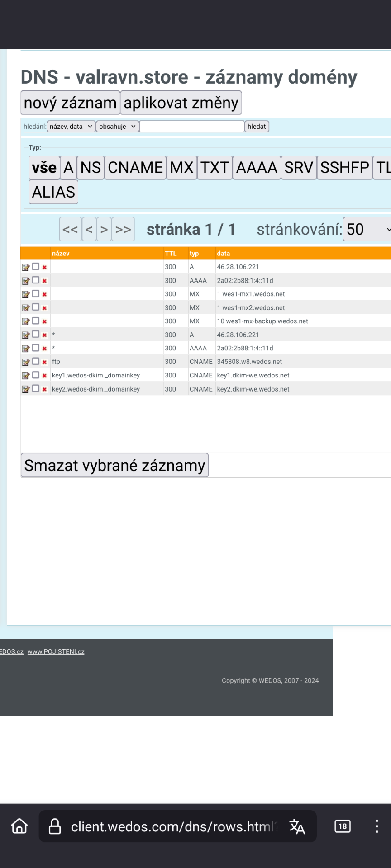
Task: Click the 'nový záznam' button
Action: (70, 103)
